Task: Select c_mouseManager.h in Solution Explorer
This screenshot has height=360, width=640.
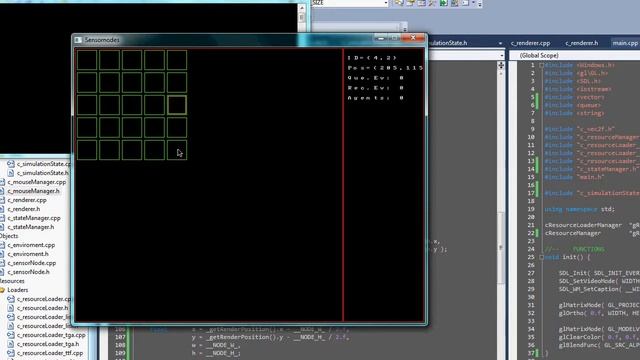Action: 33,191
